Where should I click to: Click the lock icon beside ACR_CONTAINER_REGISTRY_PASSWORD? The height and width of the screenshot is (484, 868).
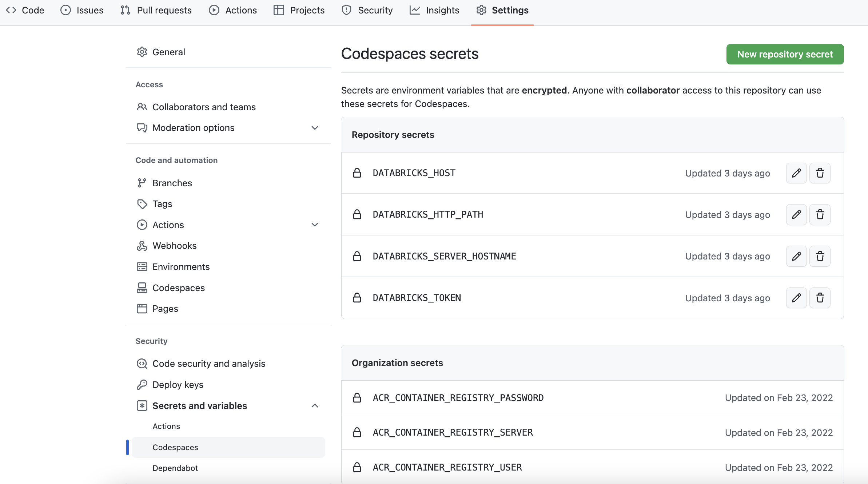pyautogui.click(x=357, y=397)
